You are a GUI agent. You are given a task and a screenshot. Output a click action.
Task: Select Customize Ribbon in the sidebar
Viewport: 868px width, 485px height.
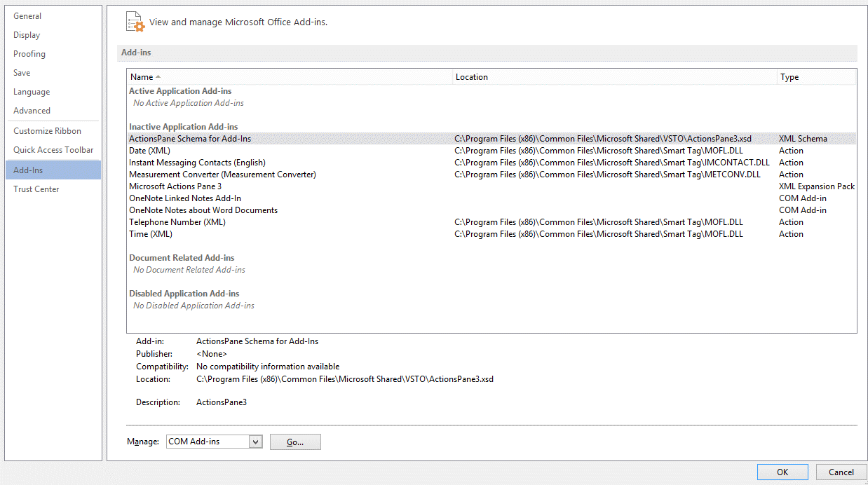[x=53, y=131]
